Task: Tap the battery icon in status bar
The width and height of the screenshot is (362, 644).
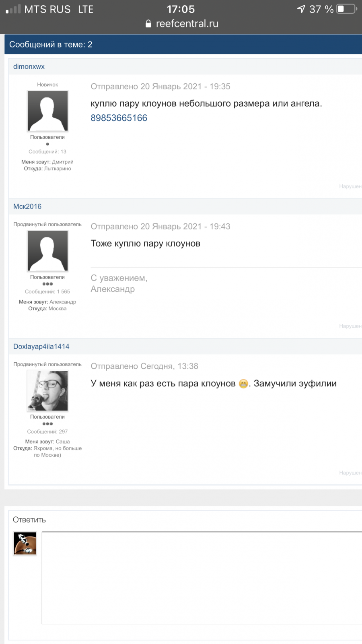Action: [347, 9]
